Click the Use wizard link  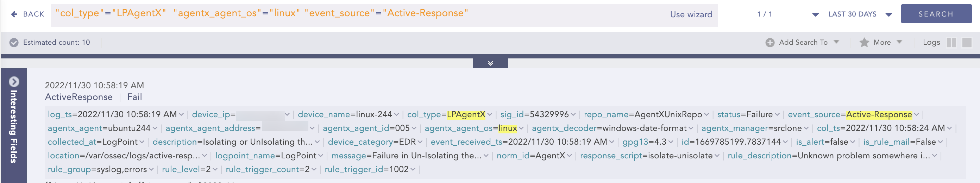pyautogui.click(x=691, y=14)
